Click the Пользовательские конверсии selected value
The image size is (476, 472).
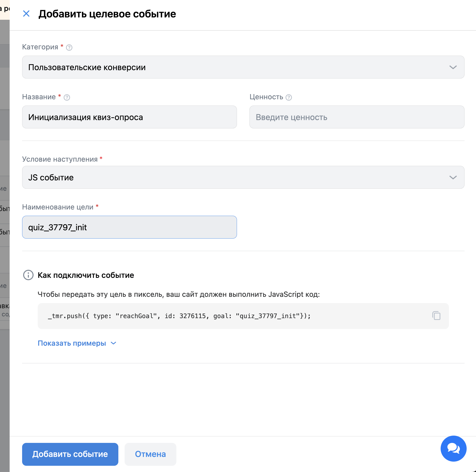point(87,67)
